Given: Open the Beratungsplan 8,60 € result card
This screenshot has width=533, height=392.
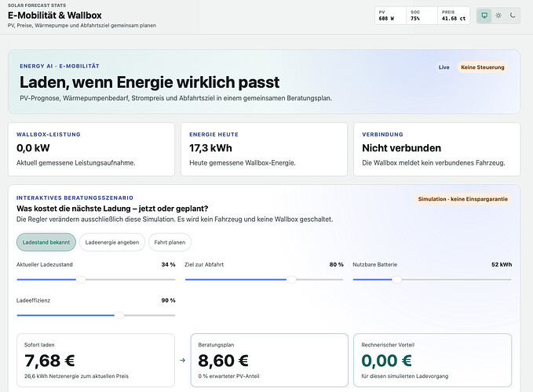Looking at the screenshot, I should tap(269, 360).
